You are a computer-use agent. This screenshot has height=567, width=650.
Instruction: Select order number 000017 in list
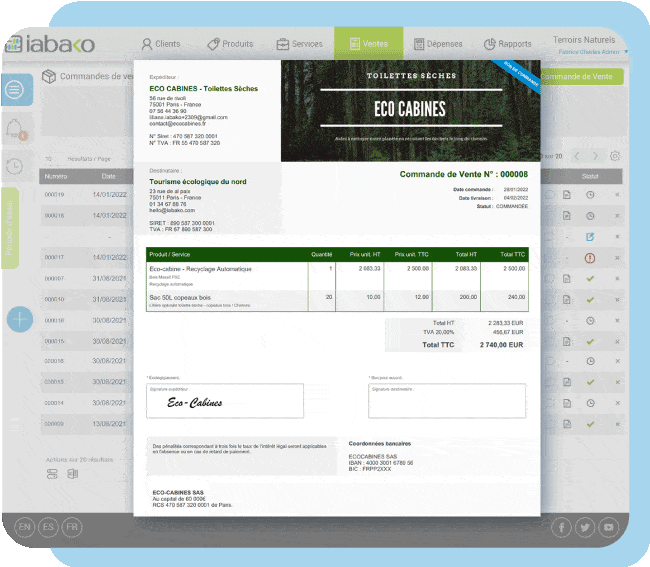point(54,257)
